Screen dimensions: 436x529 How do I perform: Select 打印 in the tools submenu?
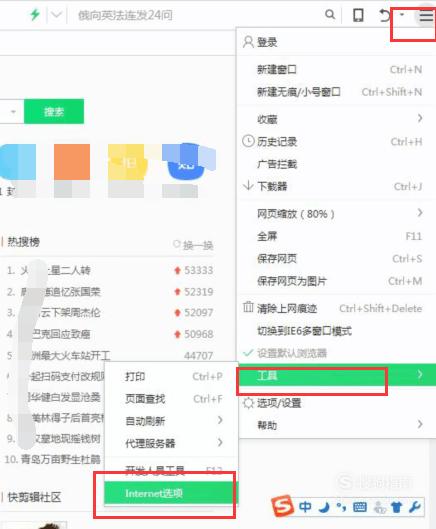point(171,377)
